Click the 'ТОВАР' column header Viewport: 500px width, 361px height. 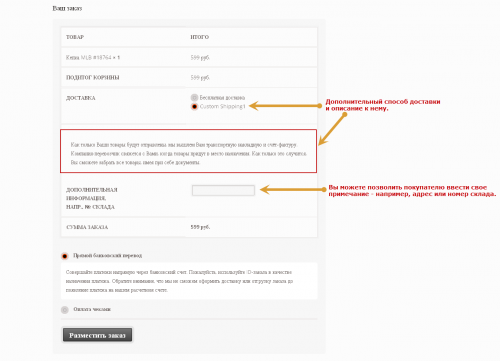click(75, 37)
